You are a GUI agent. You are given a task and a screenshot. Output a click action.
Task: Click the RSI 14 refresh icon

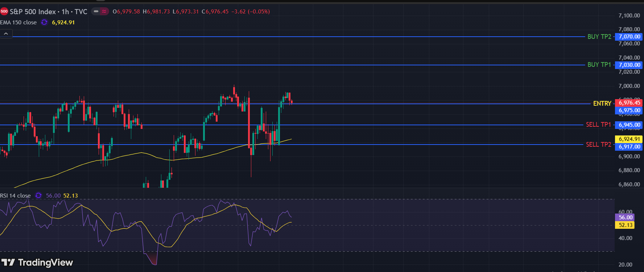[x=38, y=195]
